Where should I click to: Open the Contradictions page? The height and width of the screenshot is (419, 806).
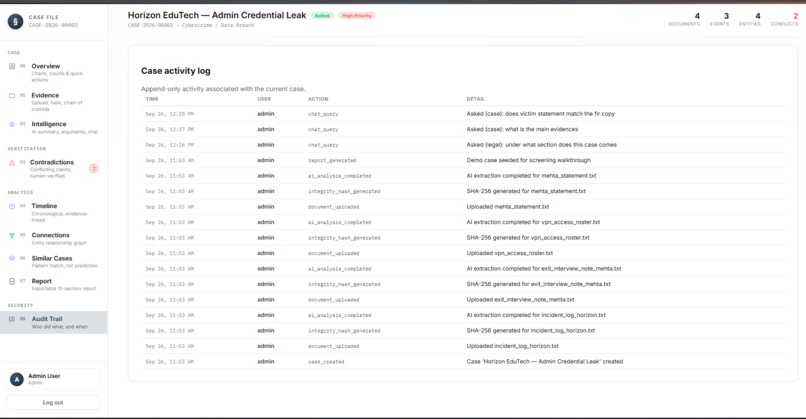point(53,169)
